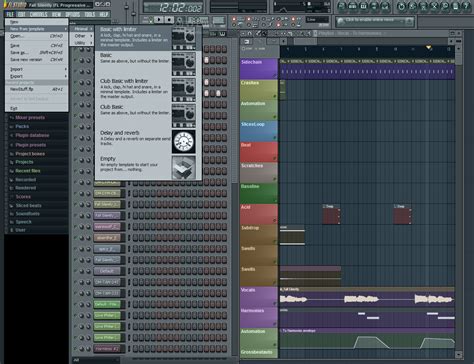Open the Other templates submenu
Screen dimensions: 474x364
[82, 36]
